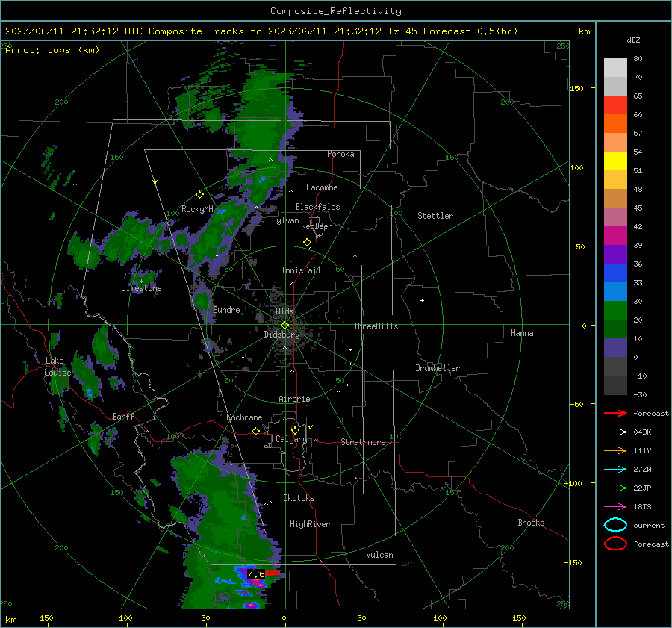Click the 'Annot: tops (km)' label
The image size is (672, 628).
(x=52, y=50)
